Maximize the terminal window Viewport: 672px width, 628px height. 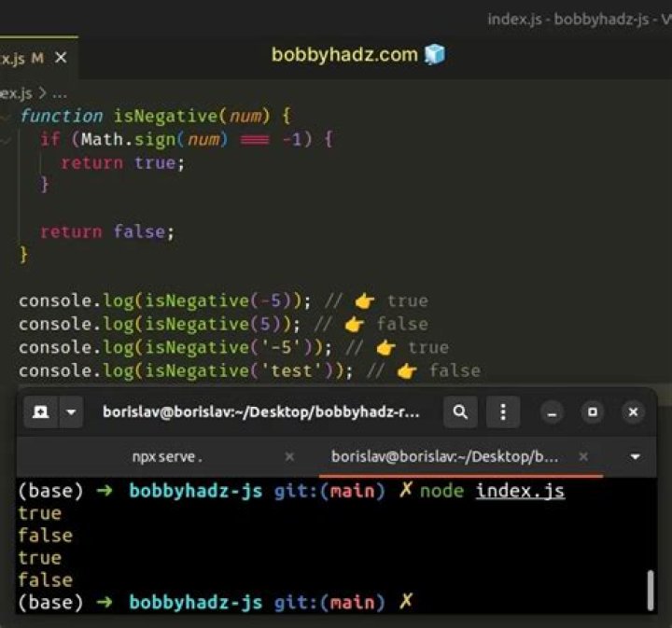coord(593,412)
